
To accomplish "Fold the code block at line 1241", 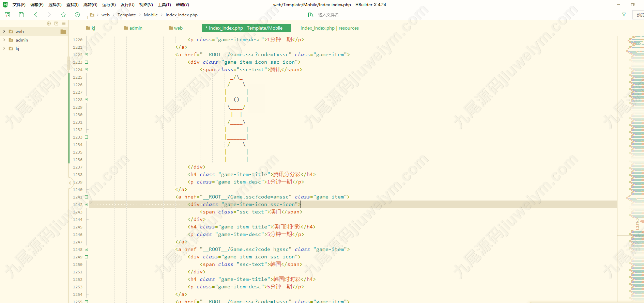I will coord(87,197).
